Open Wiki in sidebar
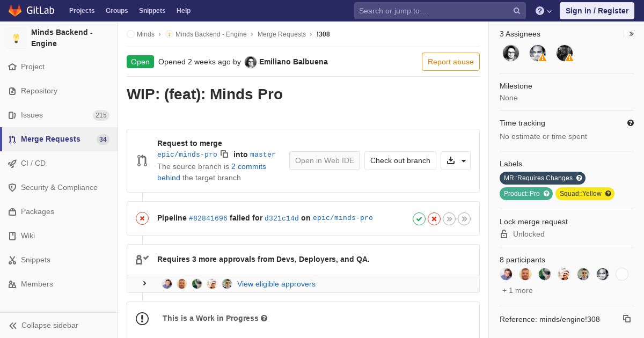 click(59, 236)
